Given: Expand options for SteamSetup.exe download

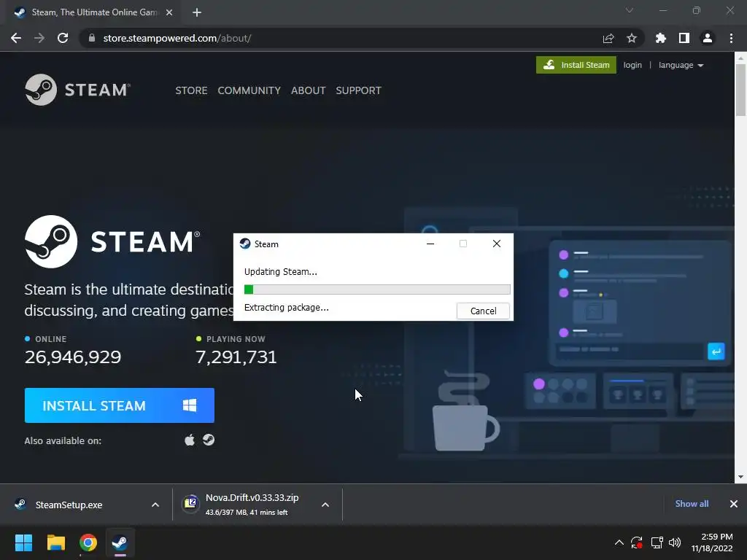Looking at the screenshot, I should 155,505.
